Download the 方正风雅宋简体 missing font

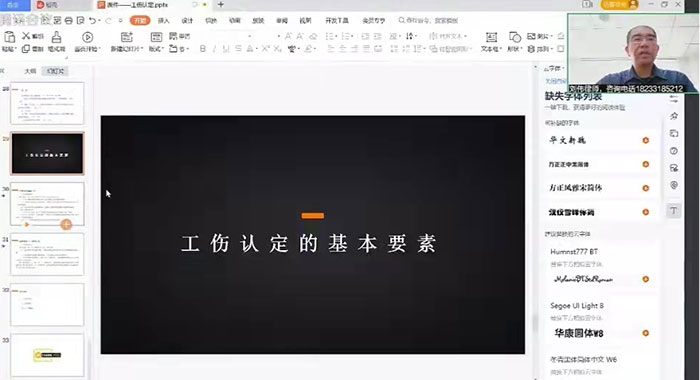point(646,188)
